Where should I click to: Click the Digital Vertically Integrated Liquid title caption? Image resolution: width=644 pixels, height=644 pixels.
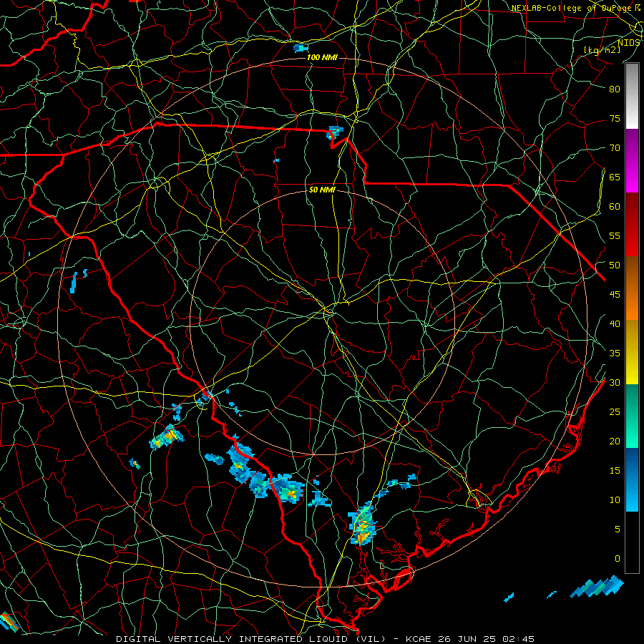(326, 639)
